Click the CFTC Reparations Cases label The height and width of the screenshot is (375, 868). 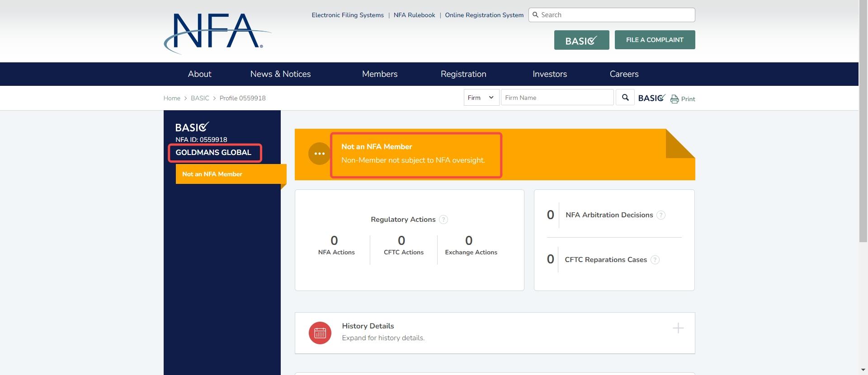coord(606,260)
